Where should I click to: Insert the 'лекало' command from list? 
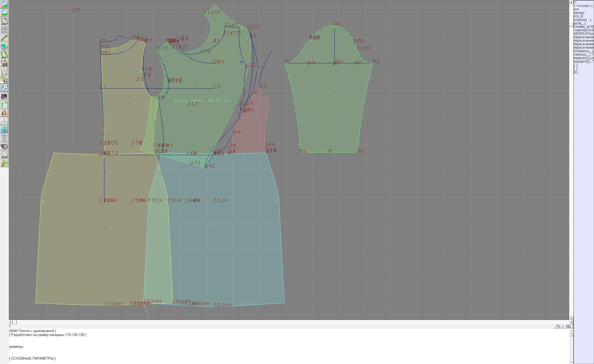click(x=579, y=13)
